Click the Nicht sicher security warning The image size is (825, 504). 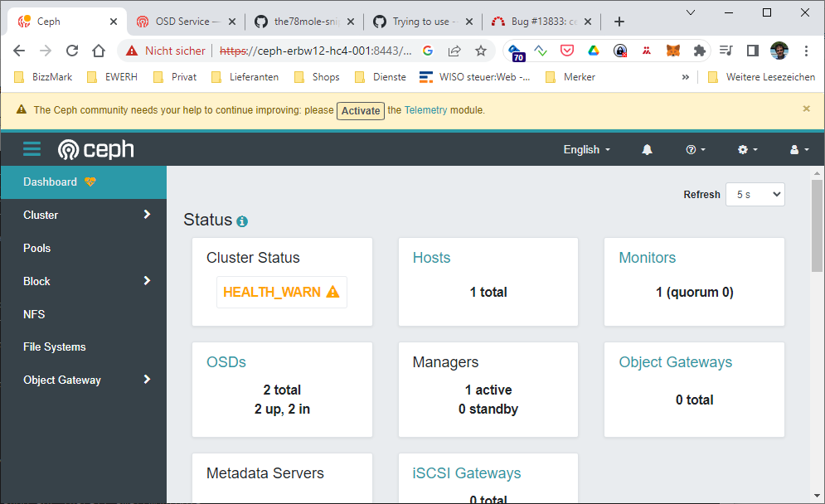click(x=165, y=51)
